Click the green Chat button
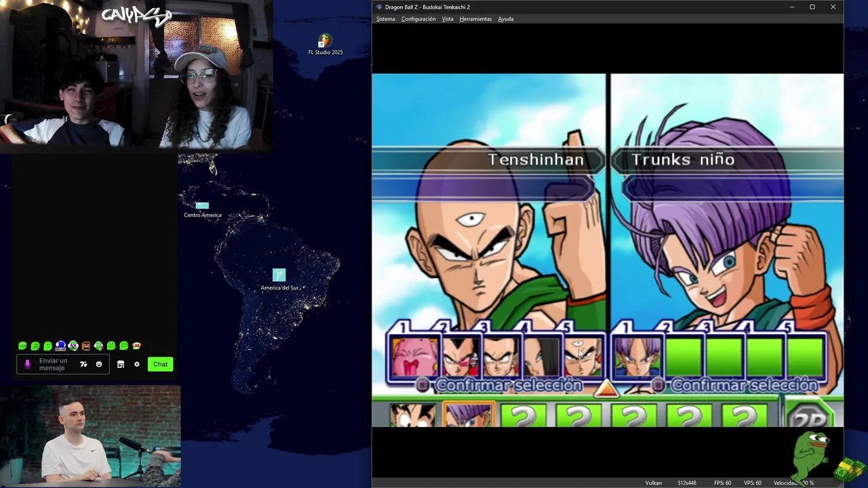Viewport: 868px width, 488px height. (160, 364)
